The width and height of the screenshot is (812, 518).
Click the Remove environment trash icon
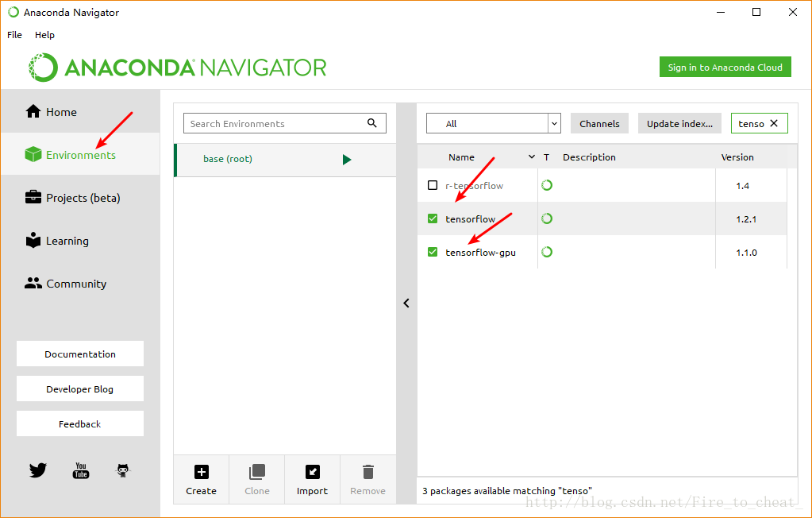(x=368, y=472)
